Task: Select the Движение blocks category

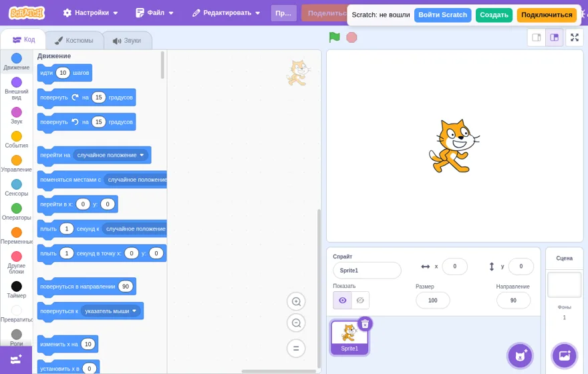Action: click(17, 61)
